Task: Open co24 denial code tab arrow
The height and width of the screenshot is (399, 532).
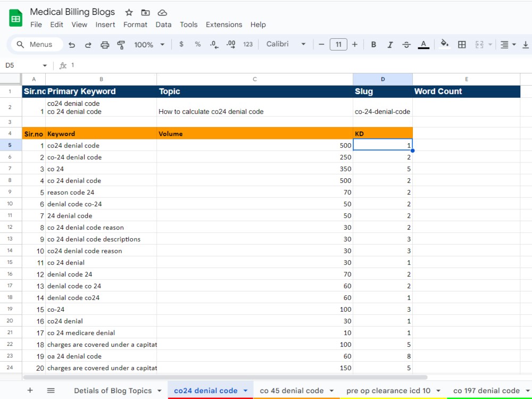Action: click(245, 391)
